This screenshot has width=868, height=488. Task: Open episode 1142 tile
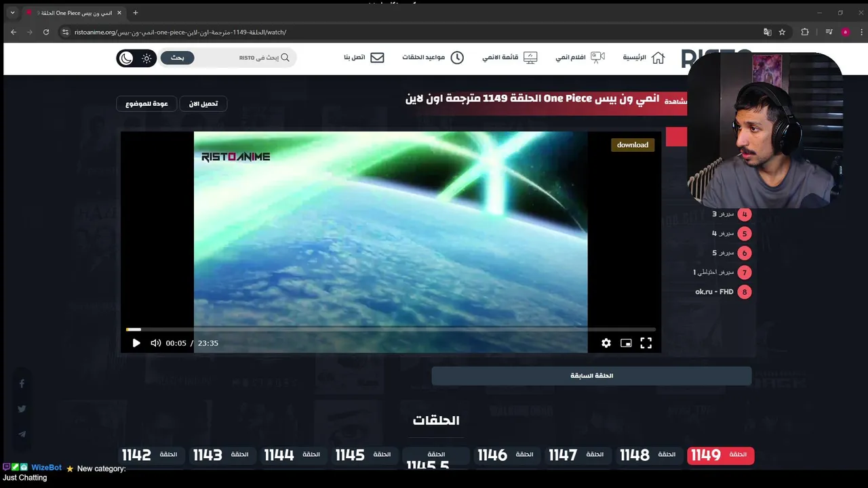tap(151, 455)
